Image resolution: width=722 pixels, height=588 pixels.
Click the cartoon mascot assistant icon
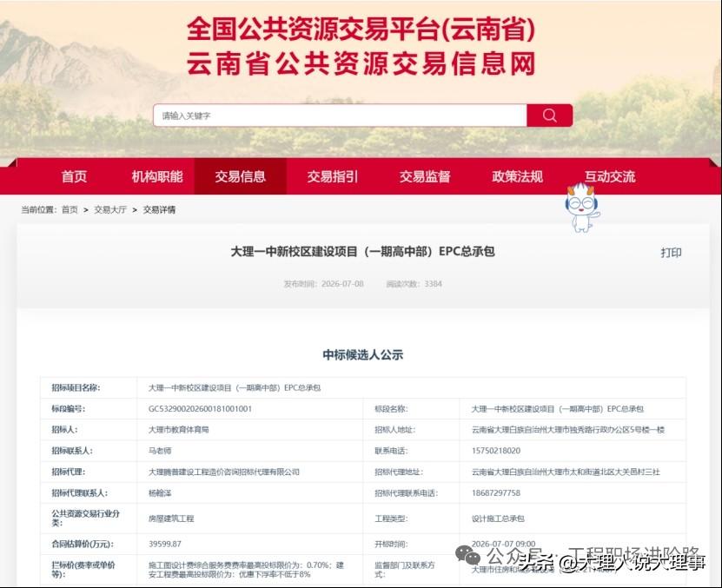[x=582, y=208]
